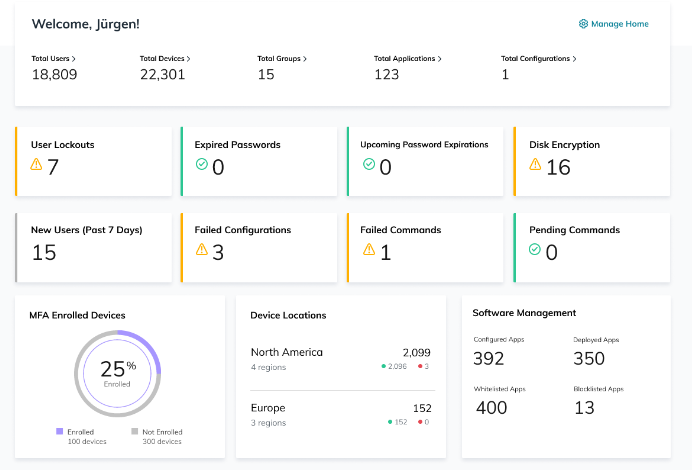Click the purple Enrolled legend swatch
This screenshot has height=470, width=692.
(59, 432)
